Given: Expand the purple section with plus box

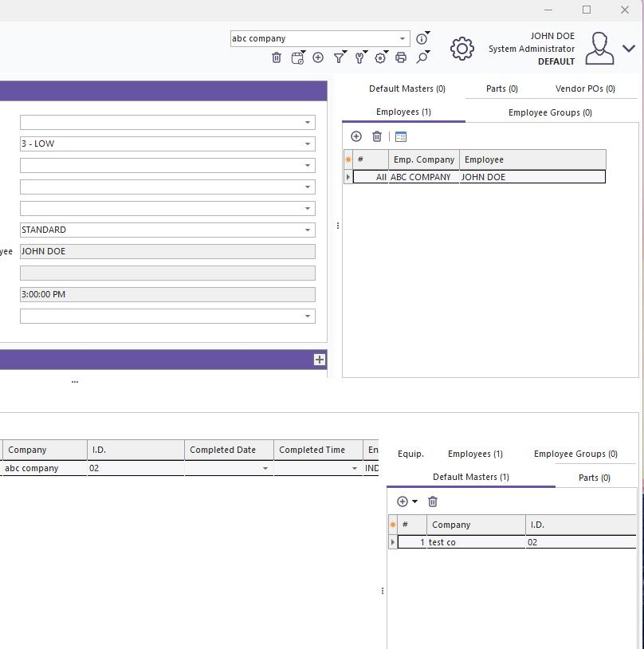Looking at the screenshot, I should point(319,360).
